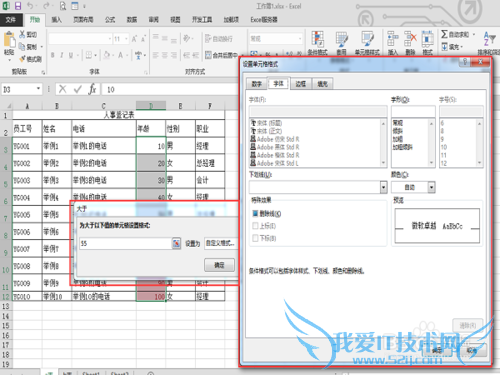Open the font Color dropdown showing 自动
The image size is (500, 375).
tap(431, 187)
